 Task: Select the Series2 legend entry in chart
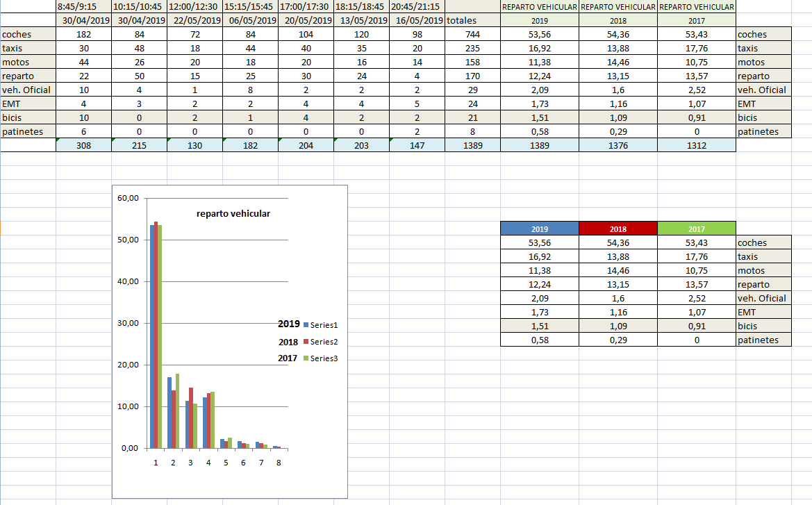323,342
